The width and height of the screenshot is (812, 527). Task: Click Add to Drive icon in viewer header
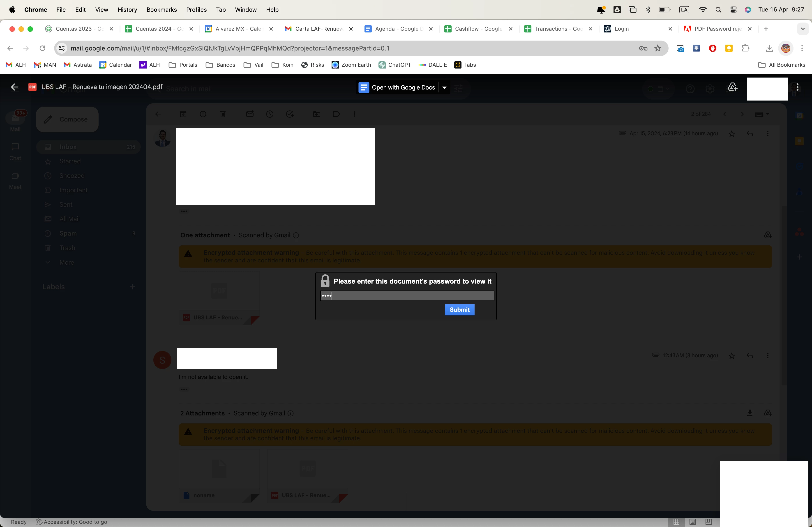(x=732, y=87)
